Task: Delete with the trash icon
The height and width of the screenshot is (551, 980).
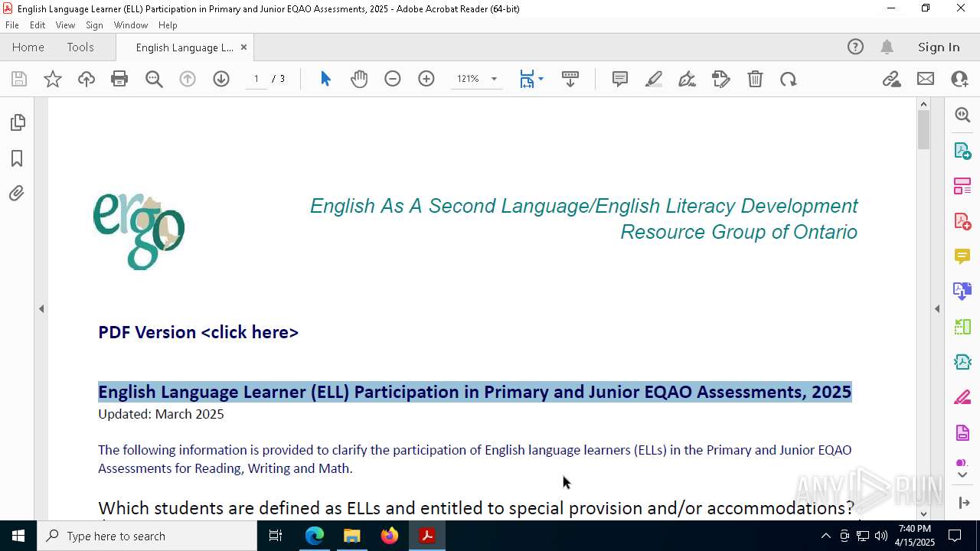Action: click(x=755, y=79)
